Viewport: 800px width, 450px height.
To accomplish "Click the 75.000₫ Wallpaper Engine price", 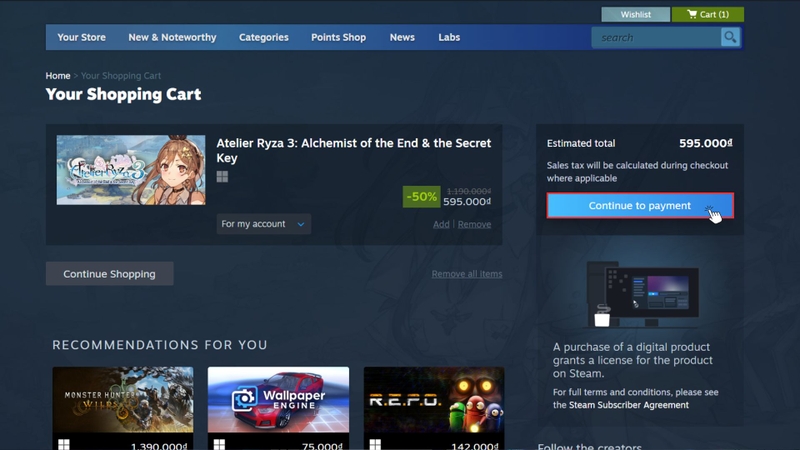I will tap(322, 446).
